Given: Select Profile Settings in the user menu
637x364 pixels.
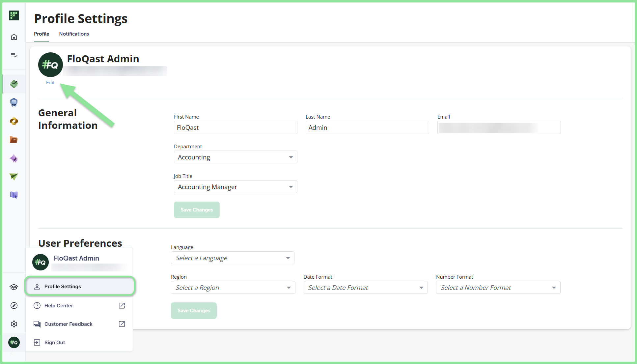Looking at the screenshot, I should (x=80, y=287).
